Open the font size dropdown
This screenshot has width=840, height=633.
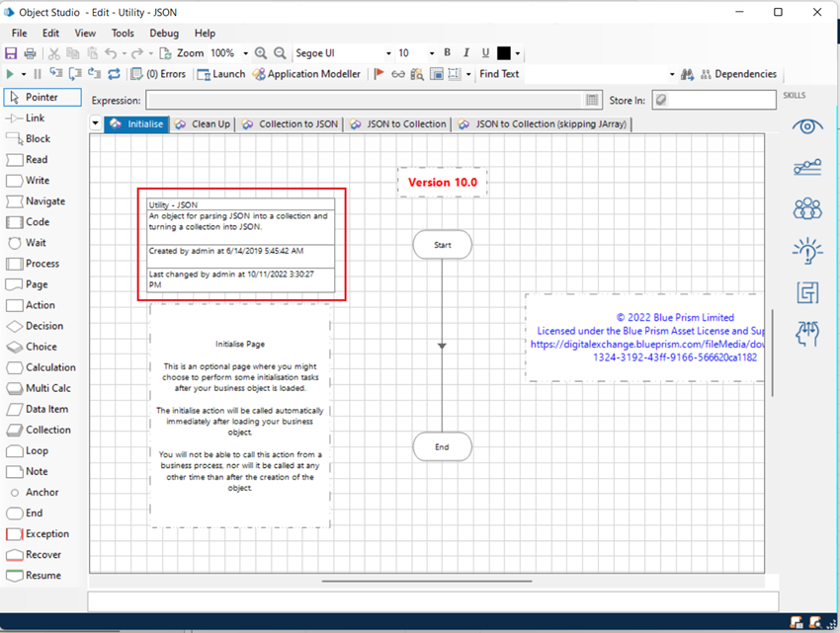tap(431, 53)
